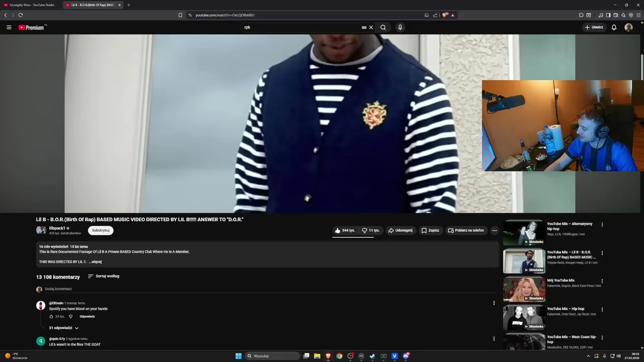This screenshot has height=362, width=644.
Task: Open Brave Shields lion icon
Action: pos(445,15)
